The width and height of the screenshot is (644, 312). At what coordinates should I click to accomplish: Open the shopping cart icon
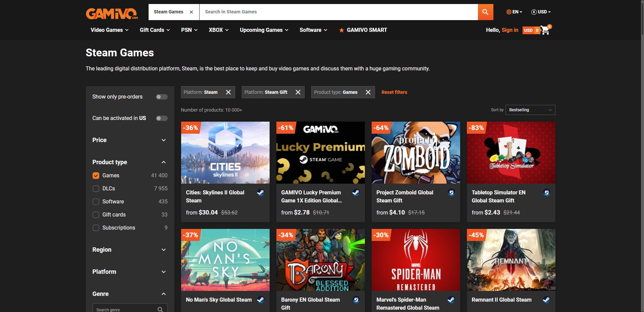tap(546, 30)
